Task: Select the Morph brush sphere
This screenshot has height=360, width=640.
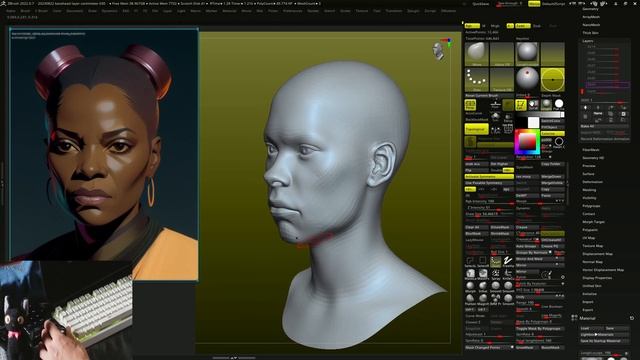Action: click(470, 287)
